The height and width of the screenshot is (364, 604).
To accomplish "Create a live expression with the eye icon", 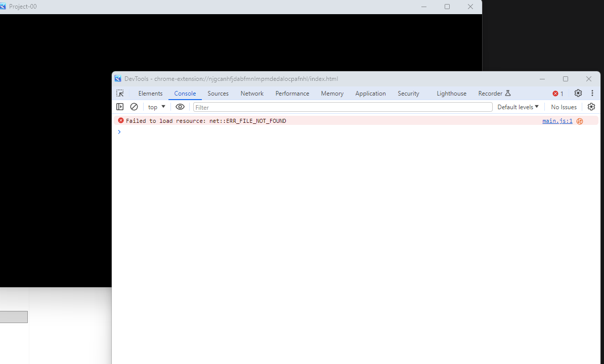I will coord(180,107).
